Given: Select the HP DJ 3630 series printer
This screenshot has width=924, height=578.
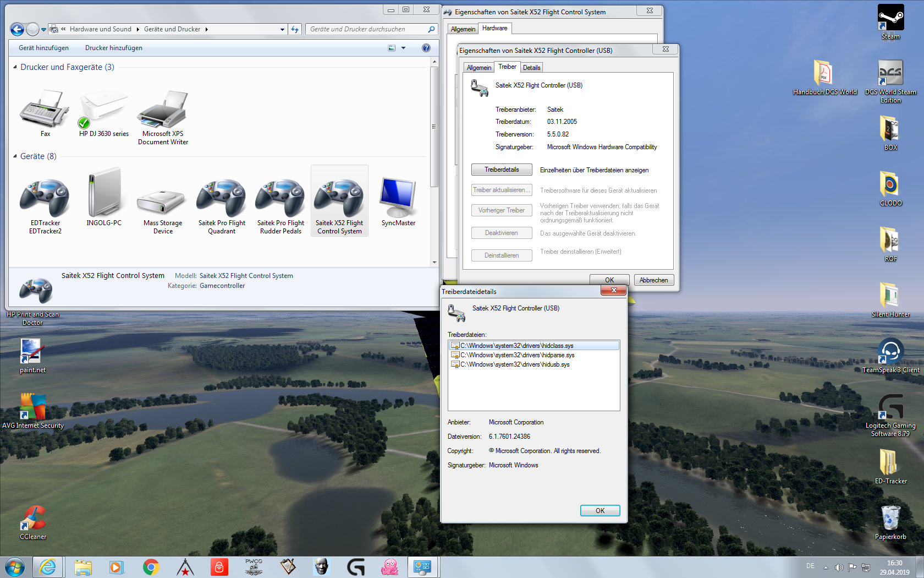Looking at the screenshot, I should [104, 113].
